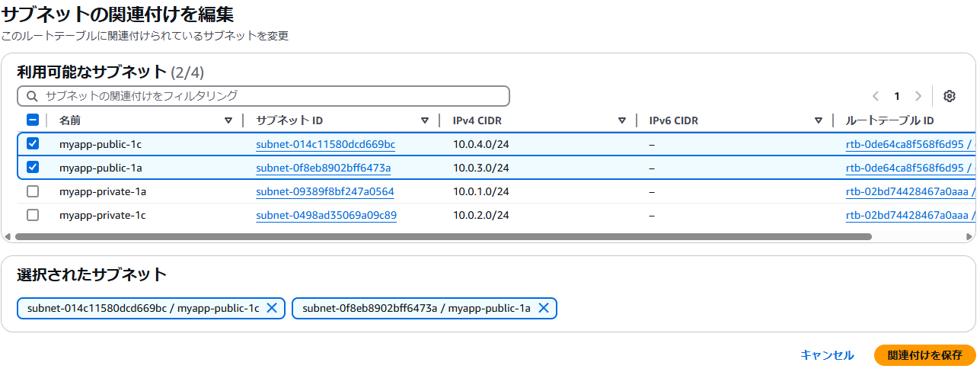The width and height of the screenshot is (980, 372).
Task: Click the horizontal table scrollbar
Action: point(443,236)
